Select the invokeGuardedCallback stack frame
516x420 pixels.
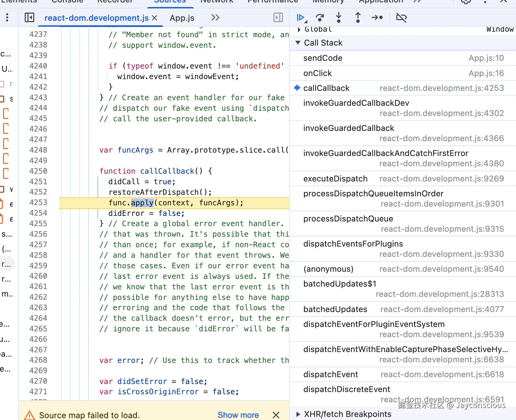coord(403,133)
